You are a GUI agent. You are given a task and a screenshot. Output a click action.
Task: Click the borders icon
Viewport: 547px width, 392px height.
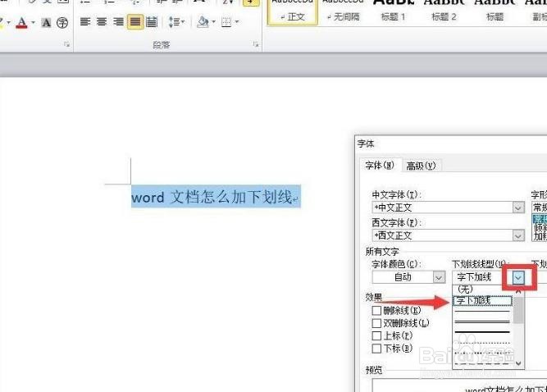coord(226,22)
